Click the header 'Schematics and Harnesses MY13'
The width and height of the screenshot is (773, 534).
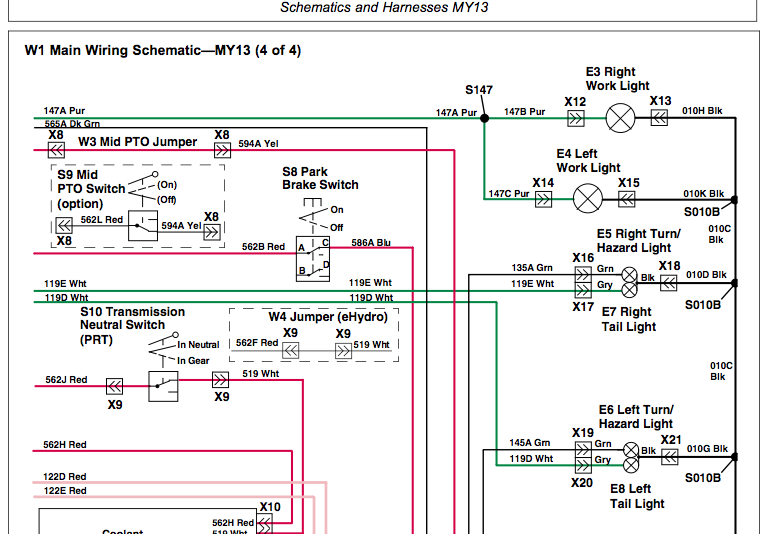(384, 7)
